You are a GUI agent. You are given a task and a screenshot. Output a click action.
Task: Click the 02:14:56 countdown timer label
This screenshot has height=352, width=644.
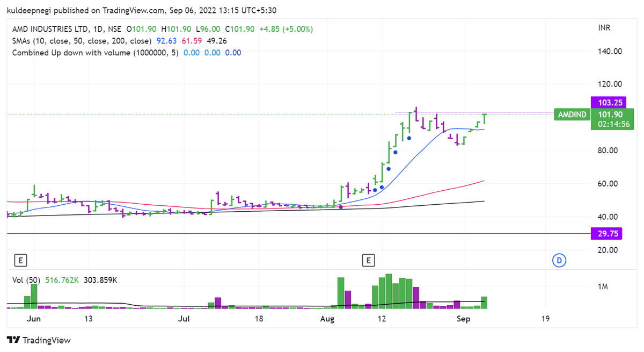point(614,125)
